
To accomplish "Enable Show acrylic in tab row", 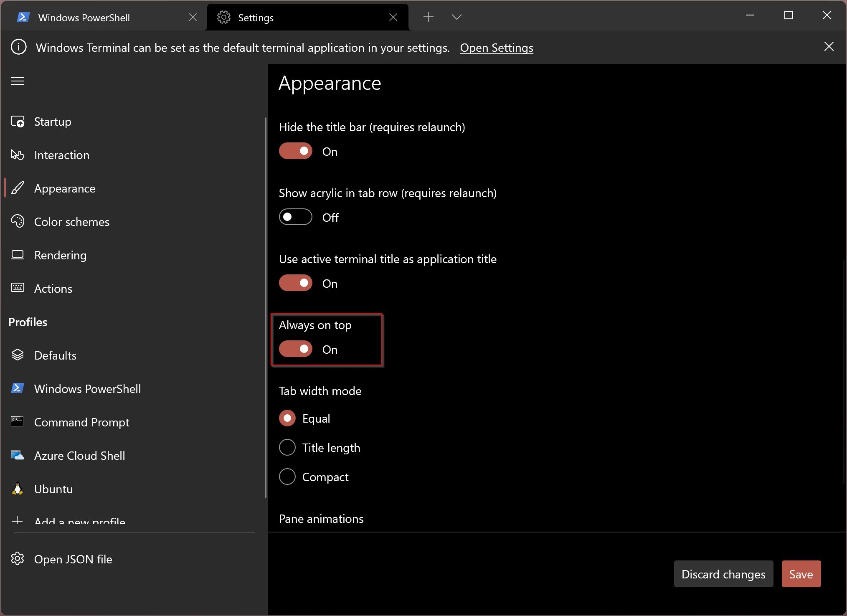I will click(x=296, y=217).
